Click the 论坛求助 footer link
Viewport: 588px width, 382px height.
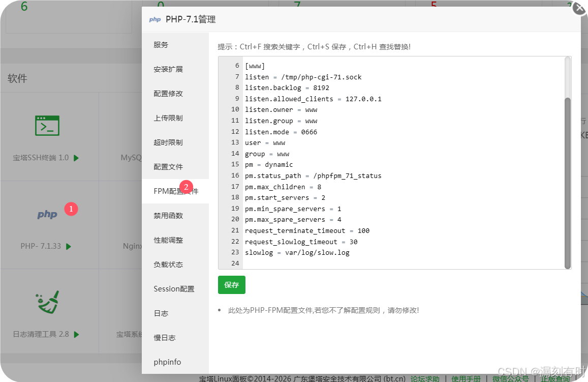425,378
